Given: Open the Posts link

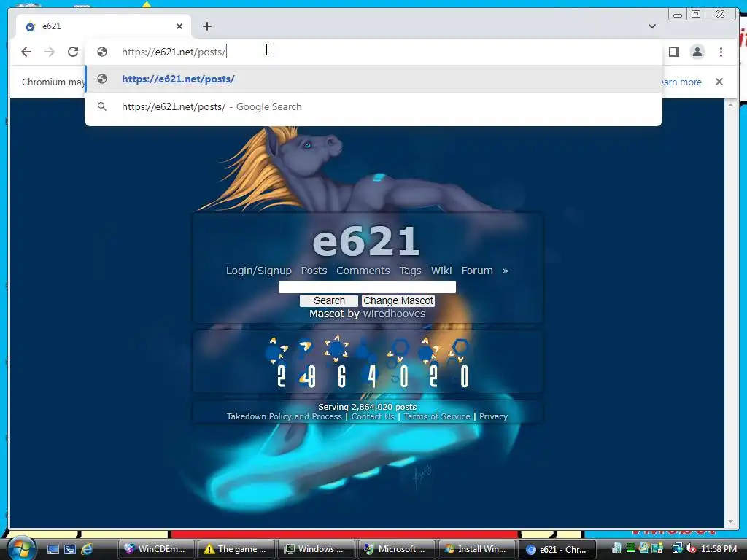Looking at the screenshot, I should (314, 271).
